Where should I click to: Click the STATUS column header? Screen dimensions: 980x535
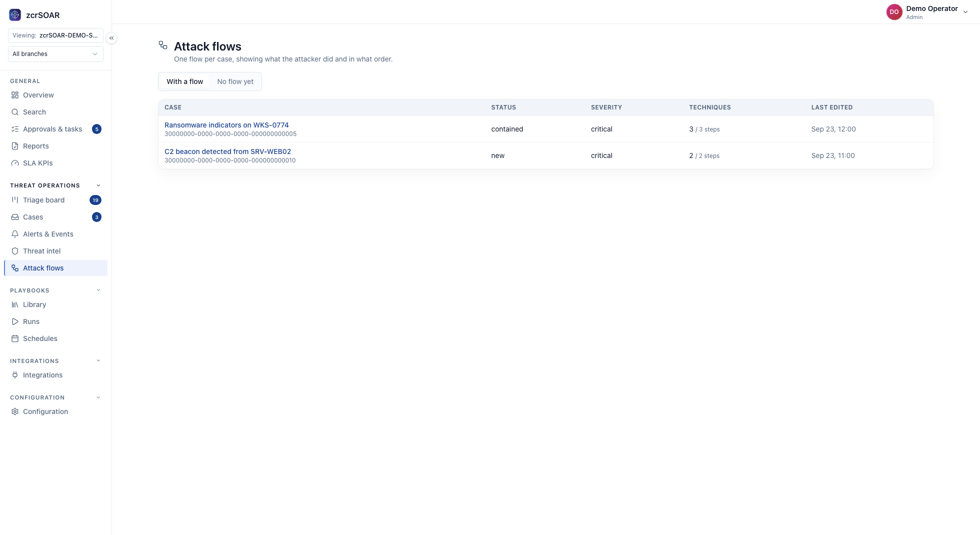(503, 107)
